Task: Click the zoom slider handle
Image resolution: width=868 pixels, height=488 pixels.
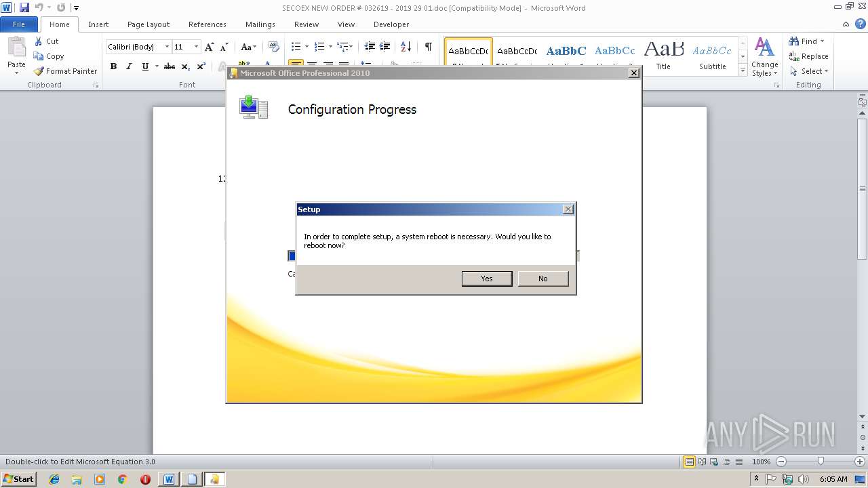Action: (x=821, y=462)
